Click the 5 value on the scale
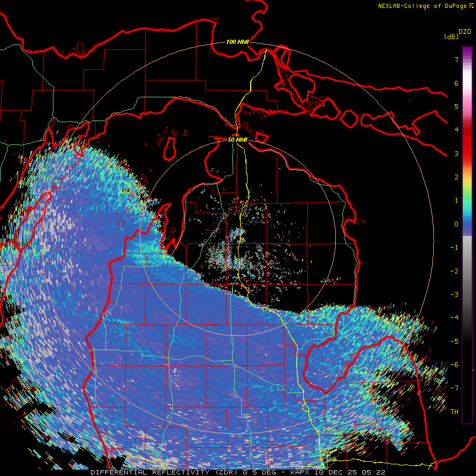Screen dimensions: 476x476 click(456, 106)
